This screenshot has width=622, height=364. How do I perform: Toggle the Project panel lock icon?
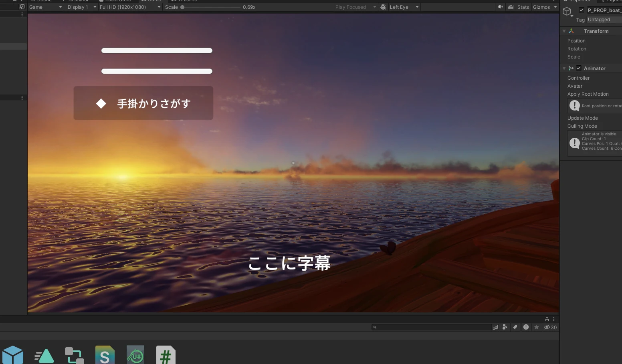(x=547, y=319)
